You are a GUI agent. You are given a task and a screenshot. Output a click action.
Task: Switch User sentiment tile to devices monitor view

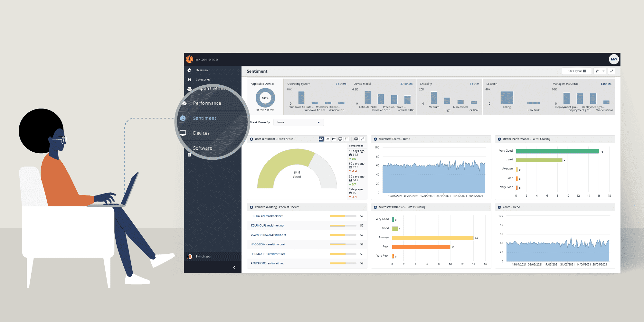340,139
